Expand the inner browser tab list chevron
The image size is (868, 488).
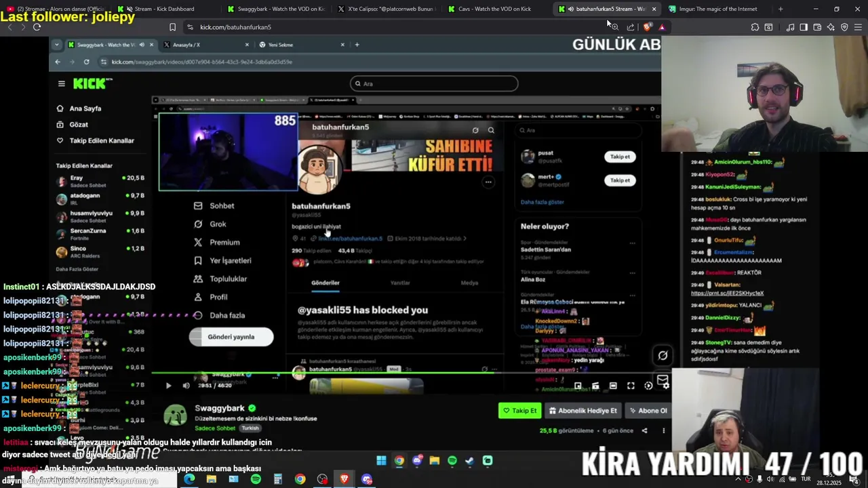[57, 45]
